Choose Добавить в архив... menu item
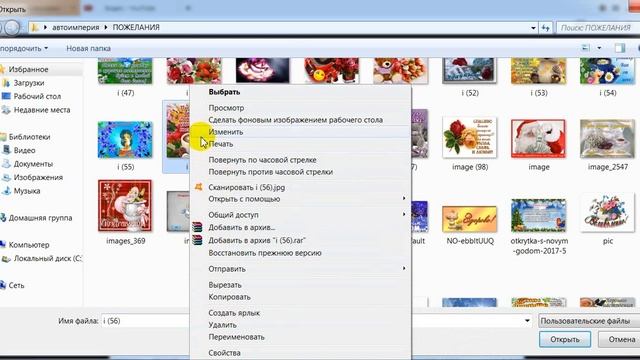 click(242, 227)
